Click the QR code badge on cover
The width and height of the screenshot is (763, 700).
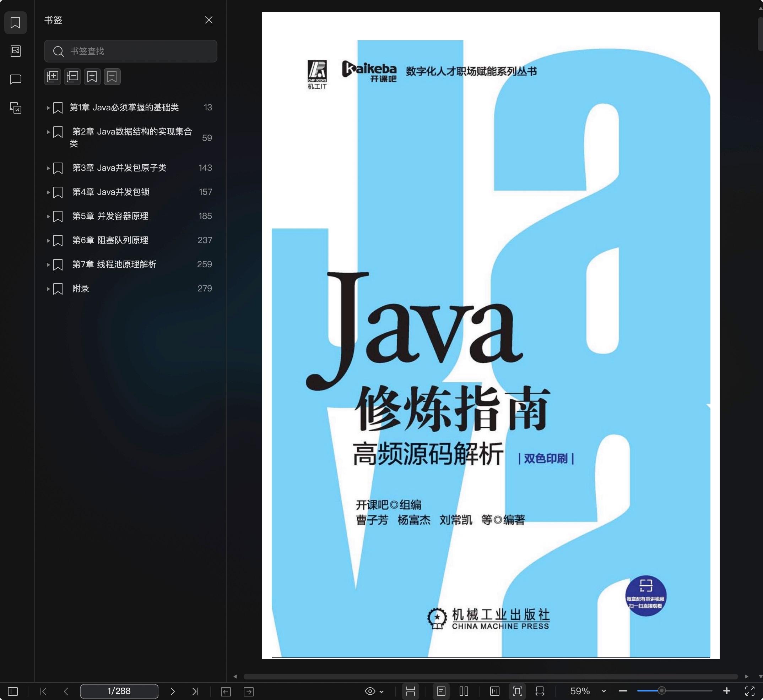coord(646,596)
